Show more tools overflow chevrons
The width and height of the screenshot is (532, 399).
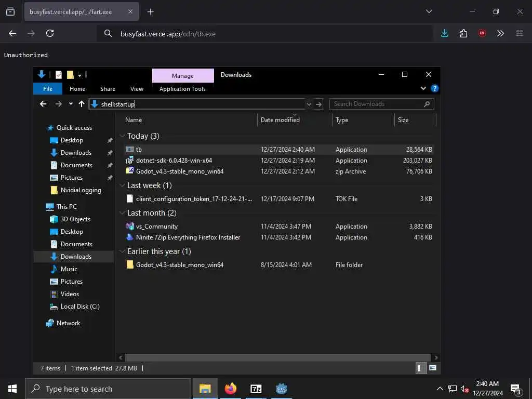pos(500,33)
